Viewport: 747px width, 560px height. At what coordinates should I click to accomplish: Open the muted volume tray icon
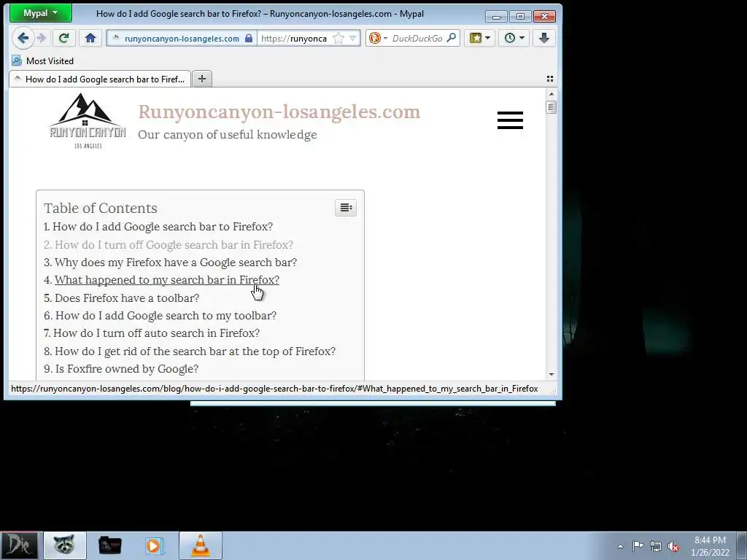[x=673, y=546]
